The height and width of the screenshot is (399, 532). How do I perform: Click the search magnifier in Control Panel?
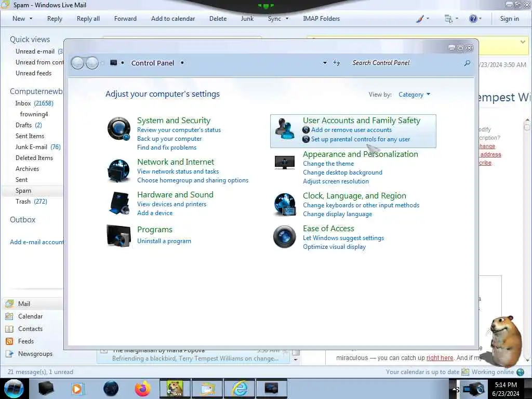tap(467, 63)
